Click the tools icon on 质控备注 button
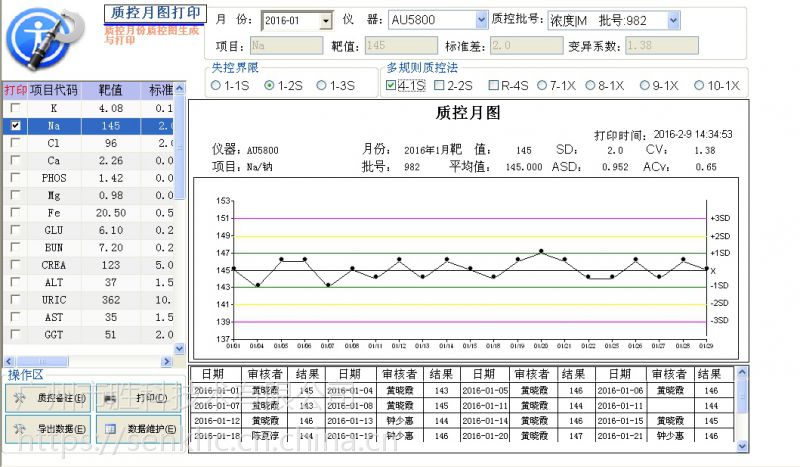The height and width of the screenshot is (467, 800). (19, 398)
